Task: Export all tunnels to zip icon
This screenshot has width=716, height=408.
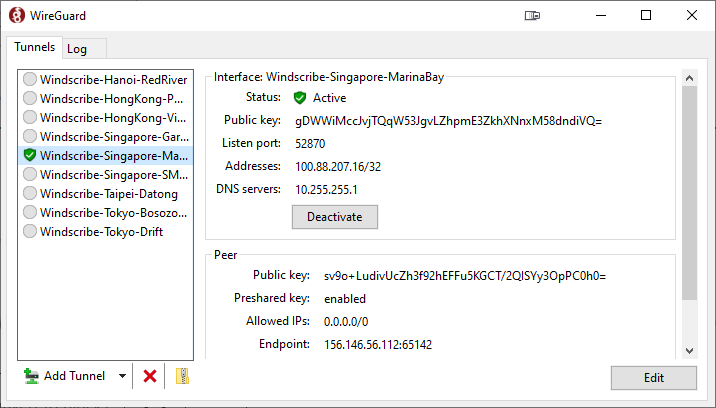Action: coord(182,376)
